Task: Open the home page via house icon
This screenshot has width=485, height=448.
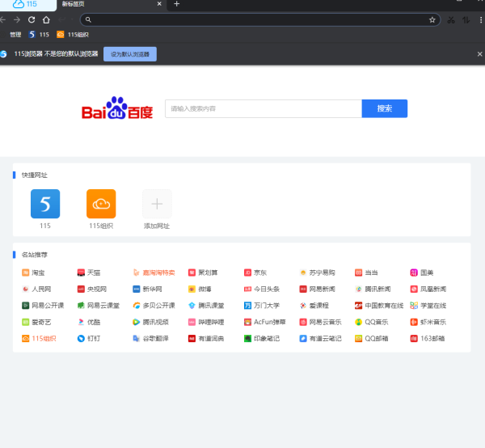Action: (46, 20)
